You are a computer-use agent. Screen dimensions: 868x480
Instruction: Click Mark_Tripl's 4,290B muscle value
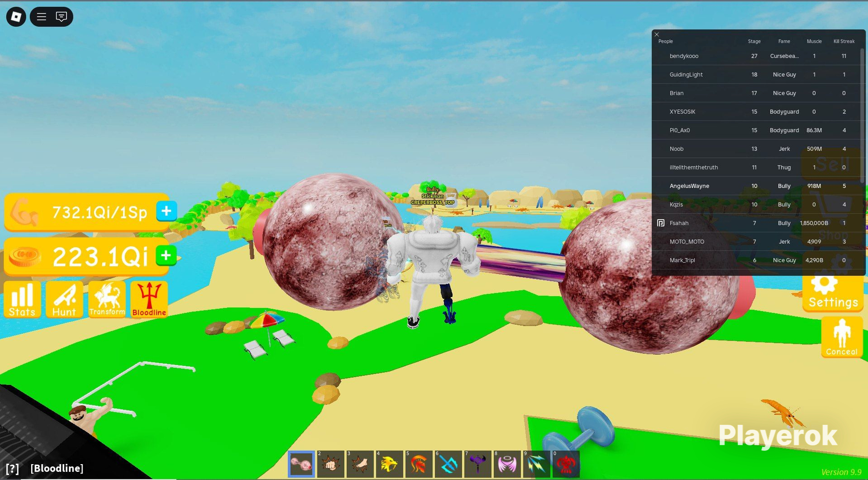[814, 260]
